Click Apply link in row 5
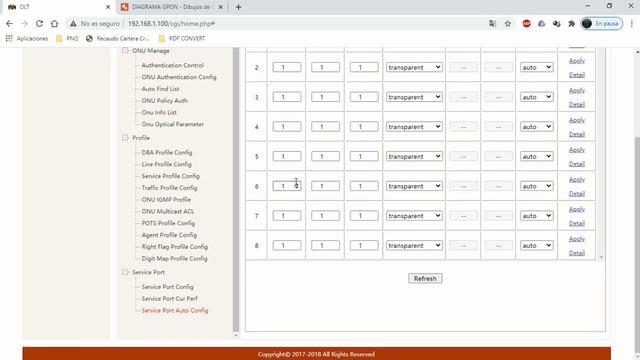This screenshot has height=360, width=640. [577, 150]
